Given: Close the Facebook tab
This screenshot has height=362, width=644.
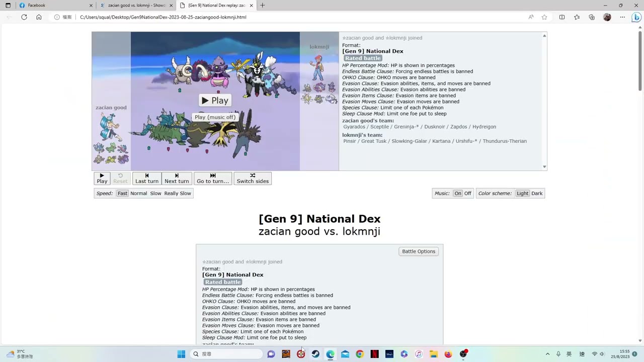Looking at the screenshot, I should click(91, 5).
